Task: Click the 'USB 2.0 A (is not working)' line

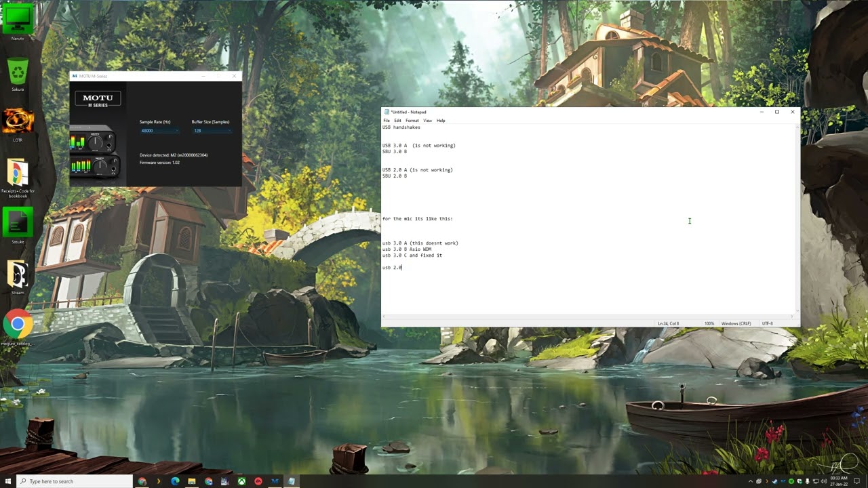Action: (418, 170)
